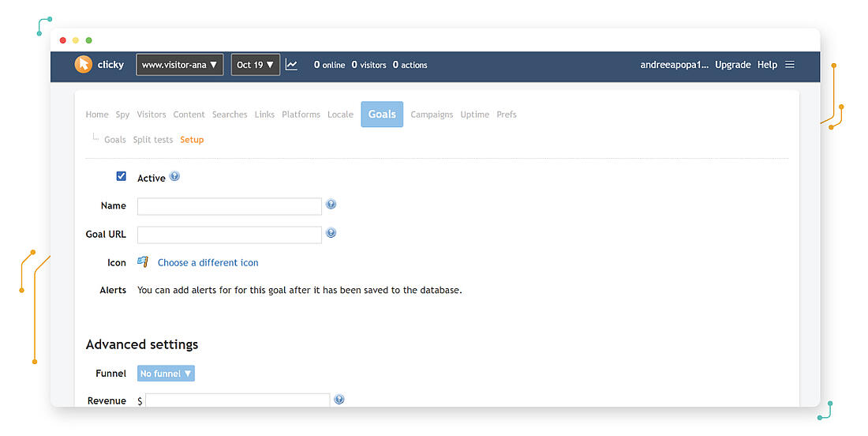The height and width of the screenshot is (436, 868).
Task: Click the andreeapopa1... account name
Action: (x=674, y=65)
